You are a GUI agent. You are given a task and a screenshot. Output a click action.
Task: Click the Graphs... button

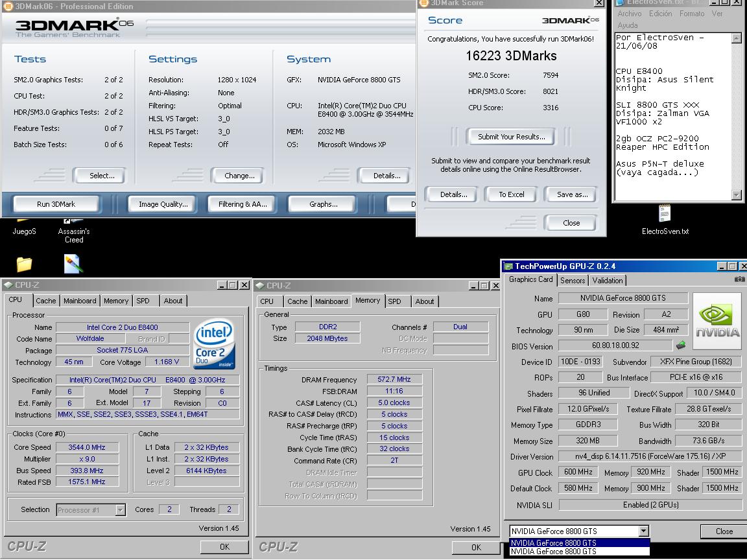[324, 204]
